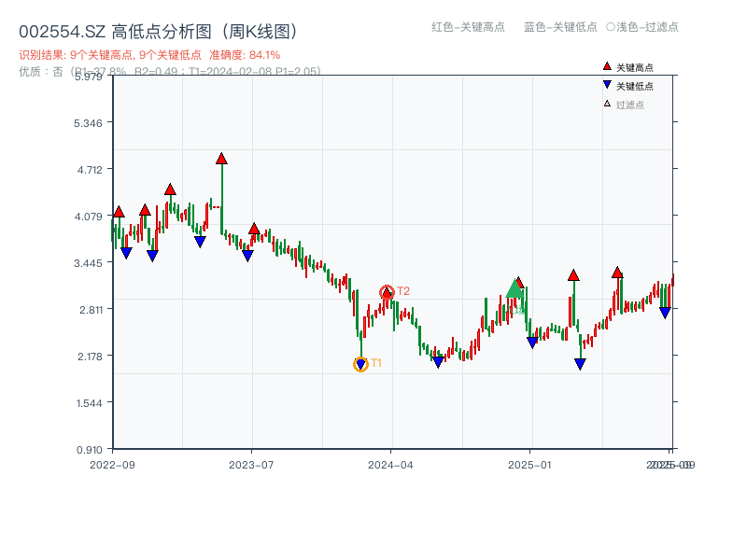The image size is (747, 560).
Task: Select the orange-circled T1 low marker
Action: click(x=361, y=364)
